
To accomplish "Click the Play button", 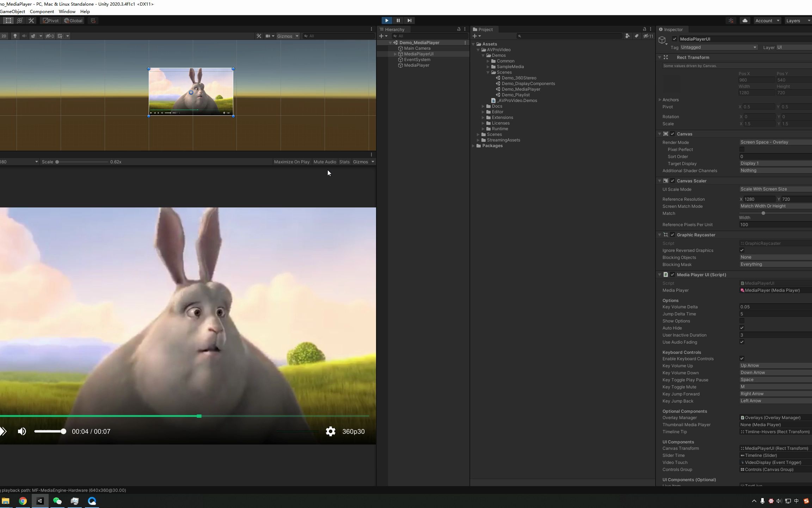I will [387, 20].
